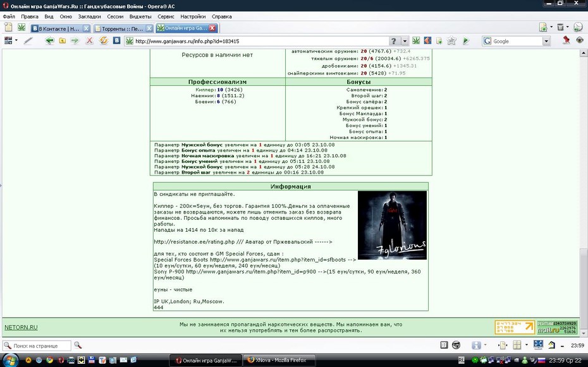Screen dimensions: 588x367
Task: Open the Закладки menu
Action: (x=89, y=16)
